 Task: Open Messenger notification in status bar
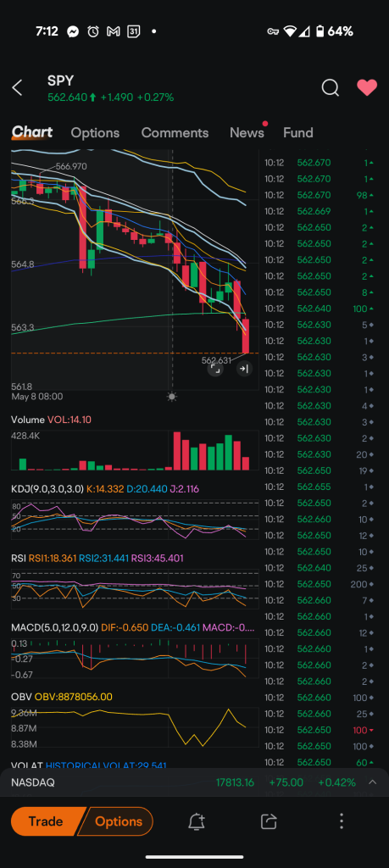[73, 31]
